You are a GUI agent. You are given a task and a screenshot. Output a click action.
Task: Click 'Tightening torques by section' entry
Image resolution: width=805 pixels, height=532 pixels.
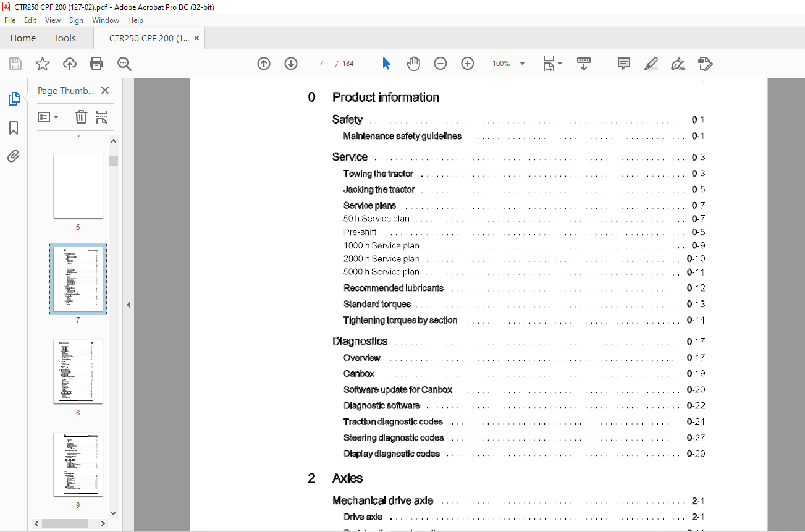400,321
